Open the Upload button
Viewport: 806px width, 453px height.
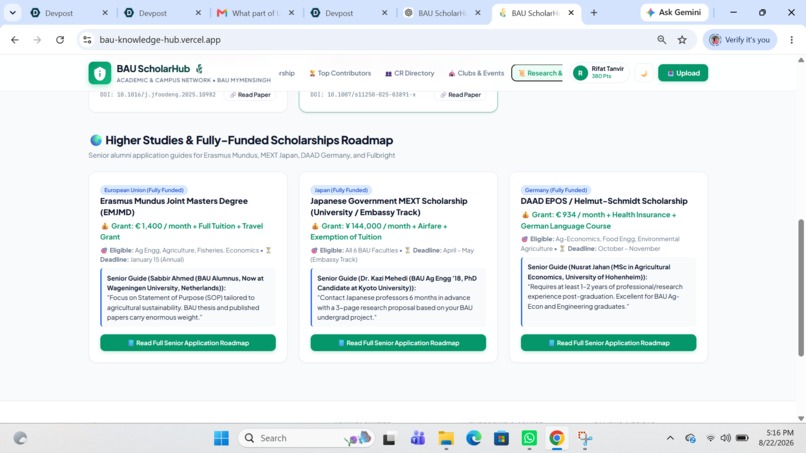[683, 73]
